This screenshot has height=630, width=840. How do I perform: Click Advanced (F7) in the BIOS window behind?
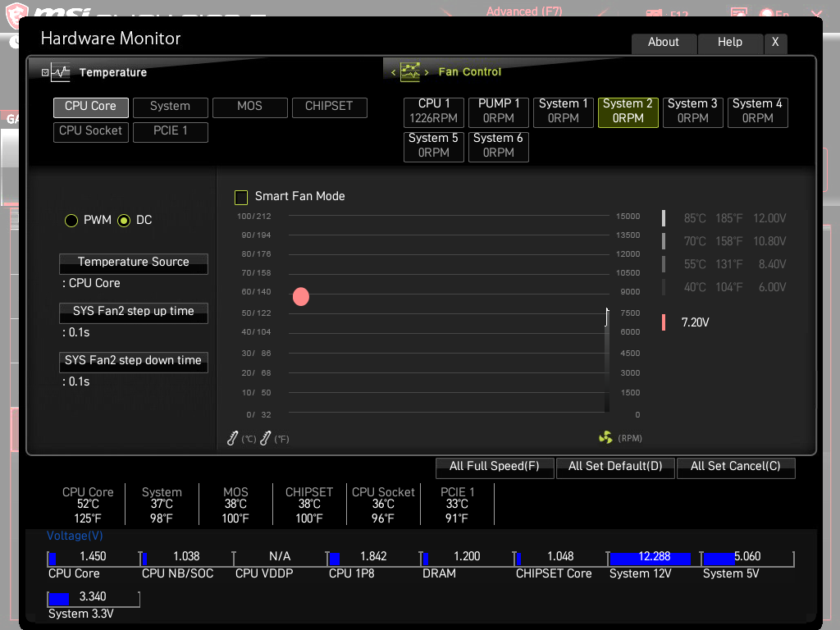point(524,11)
